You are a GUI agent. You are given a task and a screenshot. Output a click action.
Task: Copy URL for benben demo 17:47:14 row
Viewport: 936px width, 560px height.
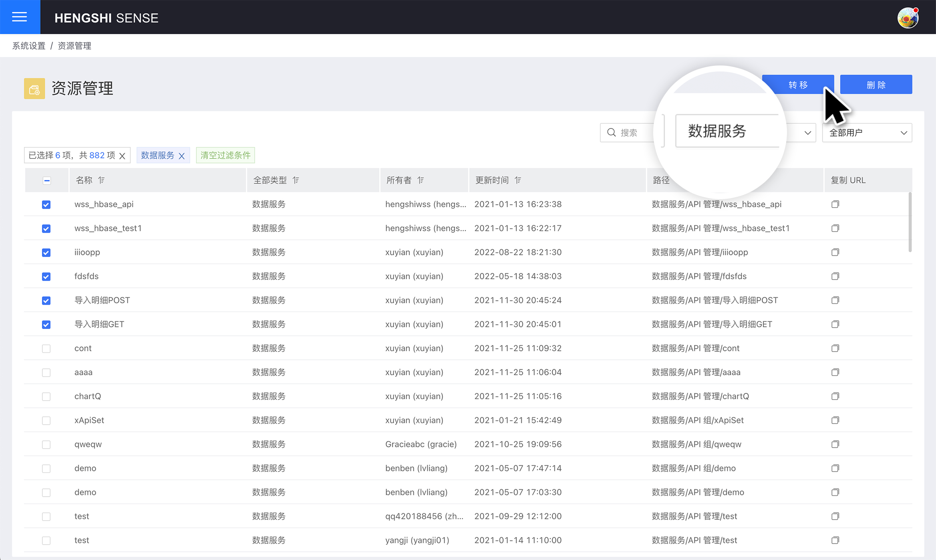coord(835,468)
